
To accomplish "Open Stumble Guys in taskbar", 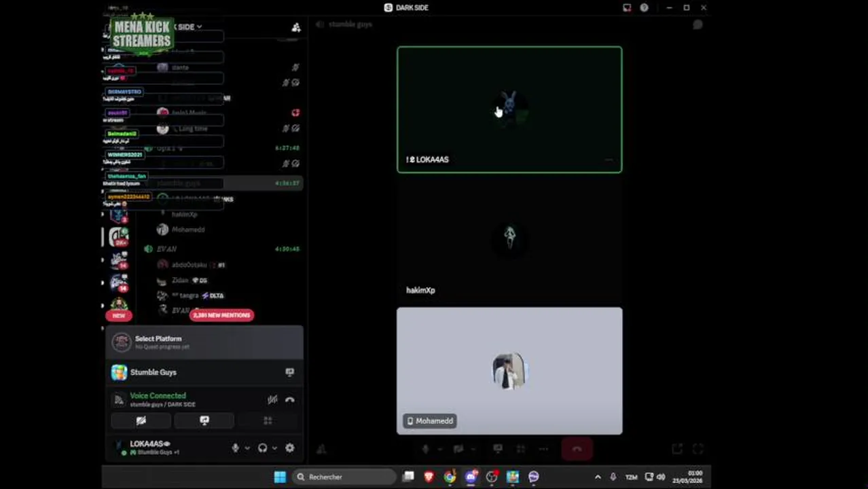I will [x=513, y=477].
